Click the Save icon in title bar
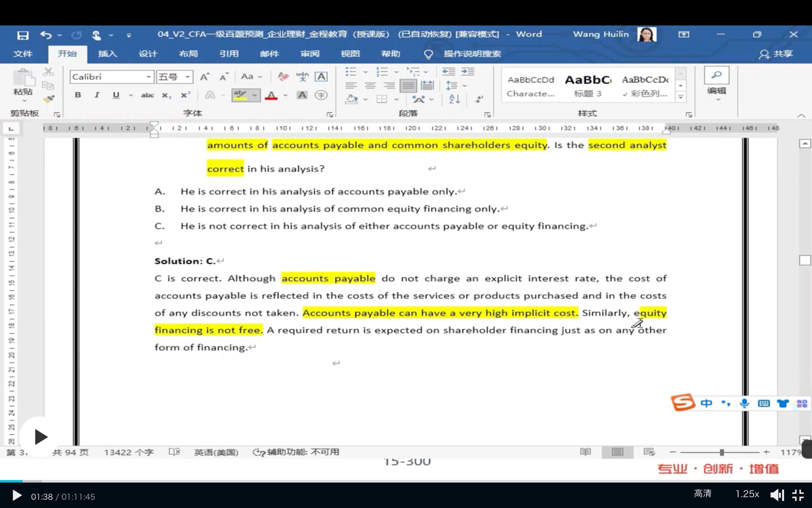The width and height of the screenshot is (812, 508). tap(23, 35)
